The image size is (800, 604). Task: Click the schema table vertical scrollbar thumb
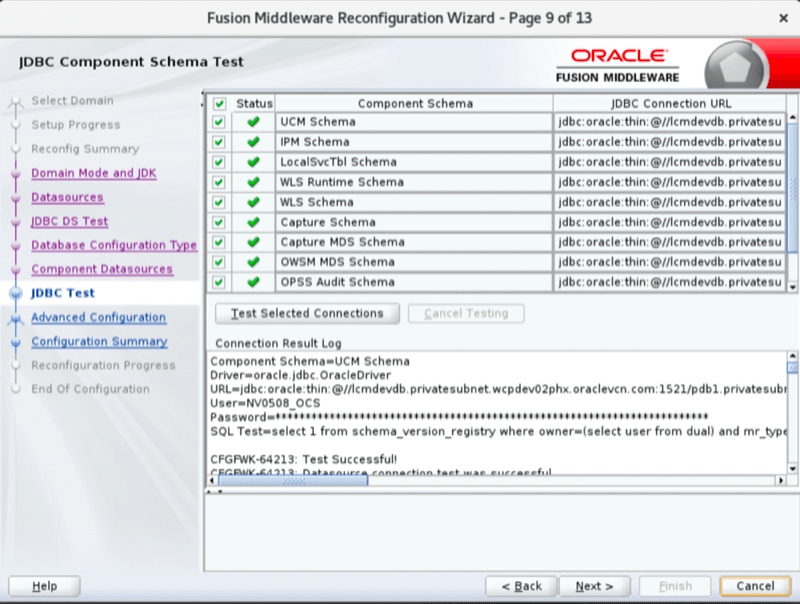793,188
